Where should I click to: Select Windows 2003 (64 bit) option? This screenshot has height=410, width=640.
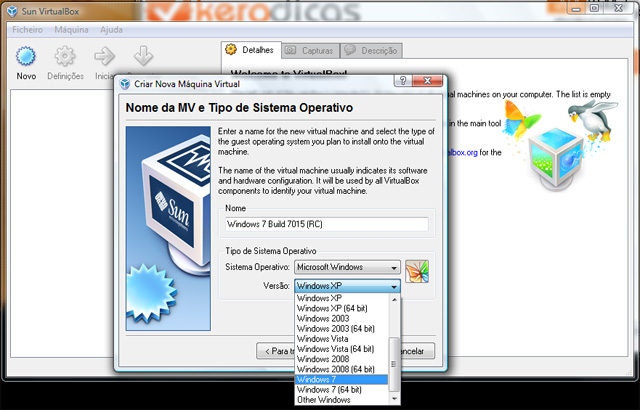pyautogui.click(x=342, y=329)
